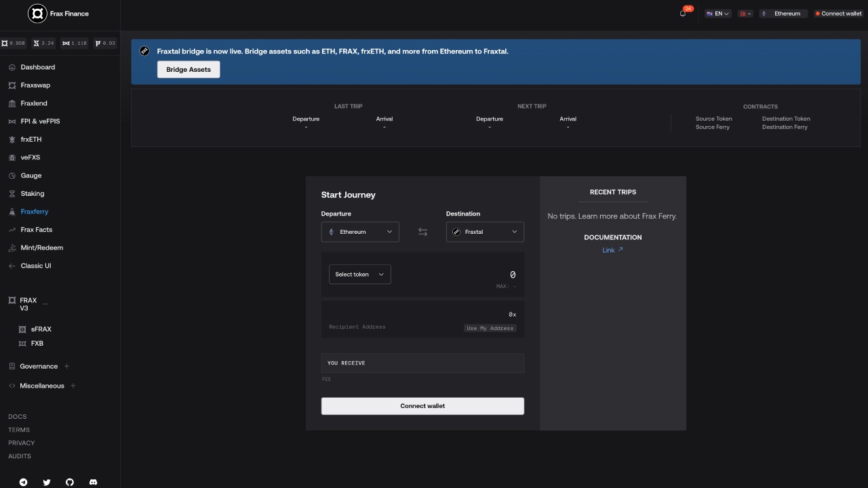Image resolution: width=868 pixels, height=488 pixels.
Task: Click the Destination Token contract link
Action: pos(786,119)
